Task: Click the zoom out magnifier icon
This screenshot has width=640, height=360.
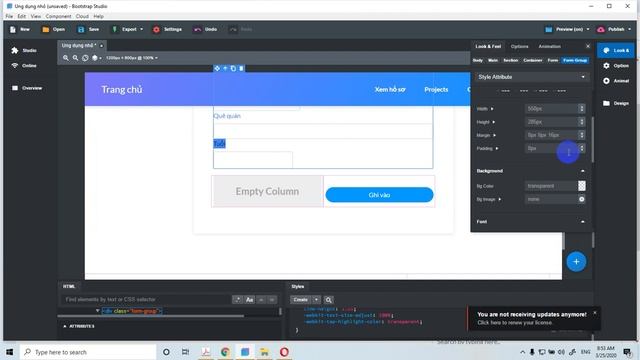Action: tap(76, 58)
